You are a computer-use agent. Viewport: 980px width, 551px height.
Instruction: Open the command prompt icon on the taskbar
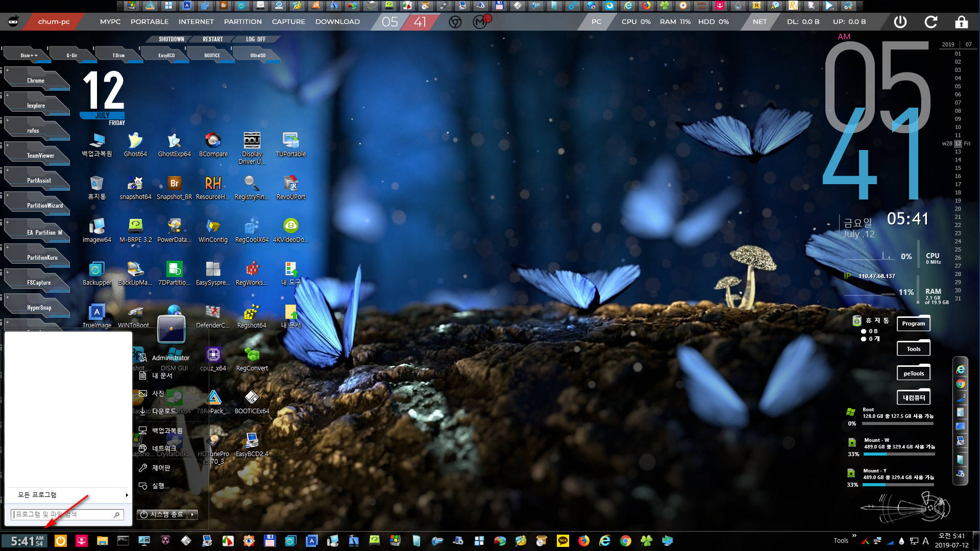coord(123,541)
